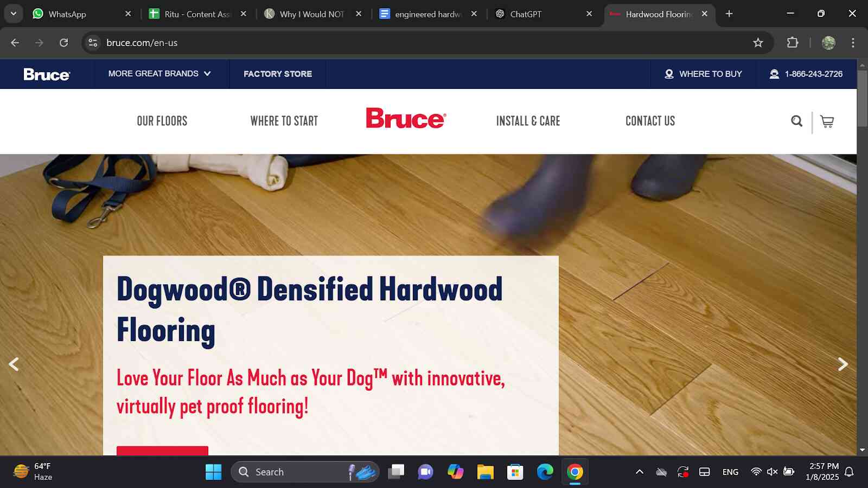Open Copilot app on taskbar
This screenshot has width=868, height=488.
pos(455,472)
